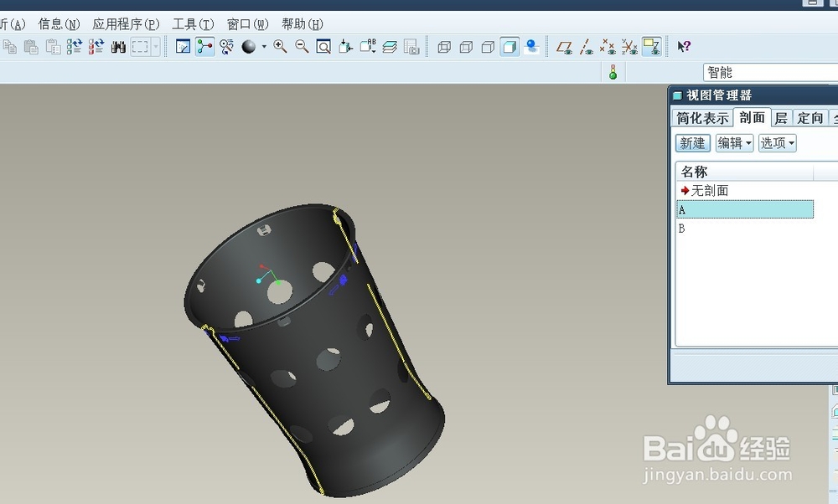
Task: Click the traffic light regeneration status
Action: pos(613,72)
